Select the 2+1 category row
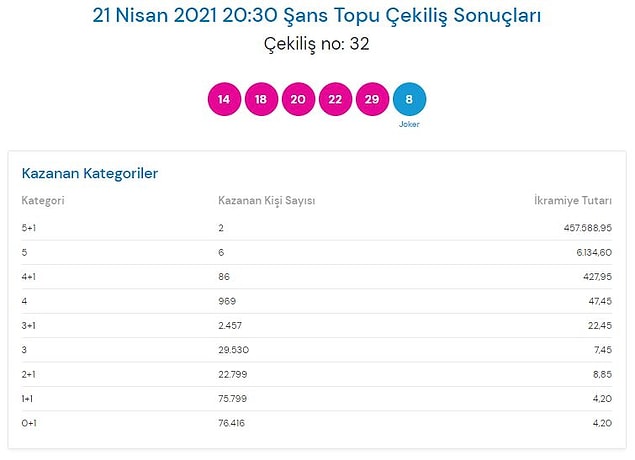The height and width of the screenshot is (460, 635). (317, 374)
